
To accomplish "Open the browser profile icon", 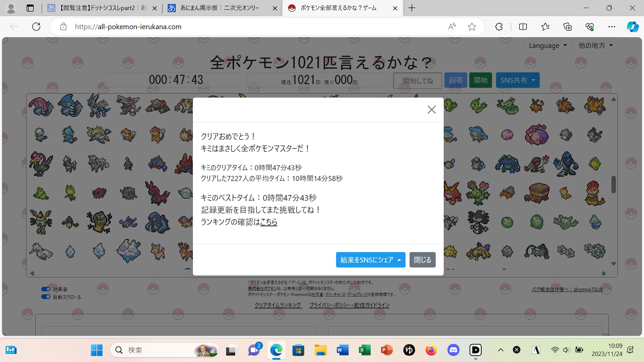I will (x=11, y=8).
